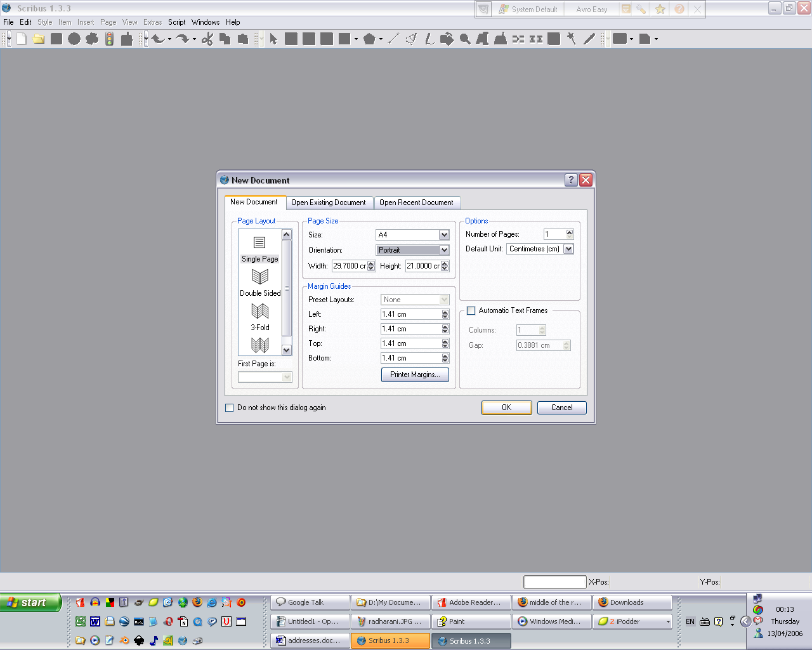Select the arrow pointer tool
Screen dimensions: 812x650
coord(273,39)
